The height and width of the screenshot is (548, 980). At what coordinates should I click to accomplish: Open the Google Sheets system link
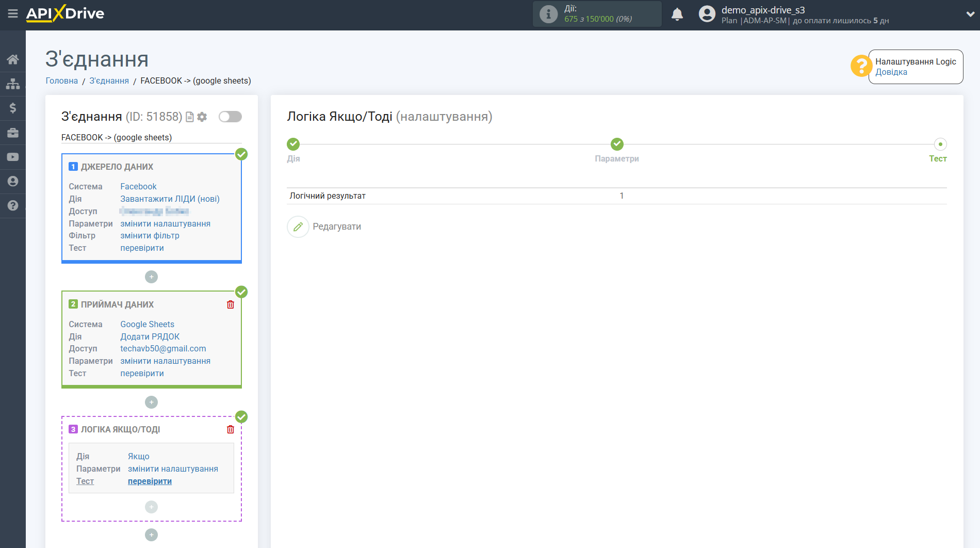(x=147, y=325)
